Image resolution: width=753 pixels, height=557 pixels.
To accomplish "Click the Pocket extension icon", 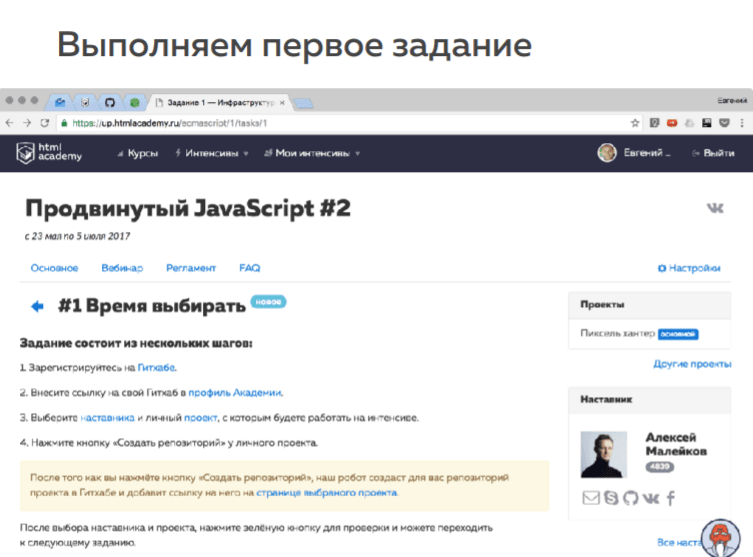I will click(724, 123).
